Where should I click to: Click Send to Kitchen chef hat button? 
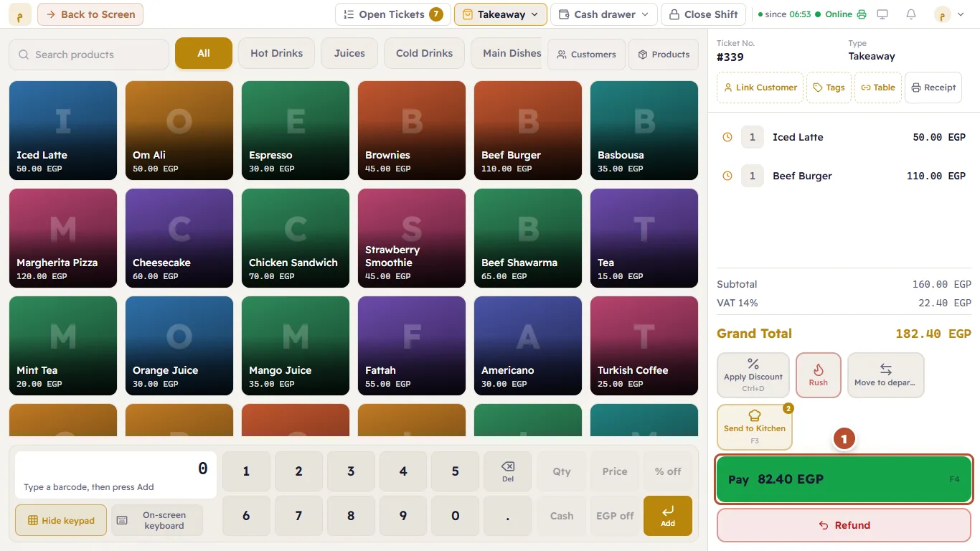755,427
